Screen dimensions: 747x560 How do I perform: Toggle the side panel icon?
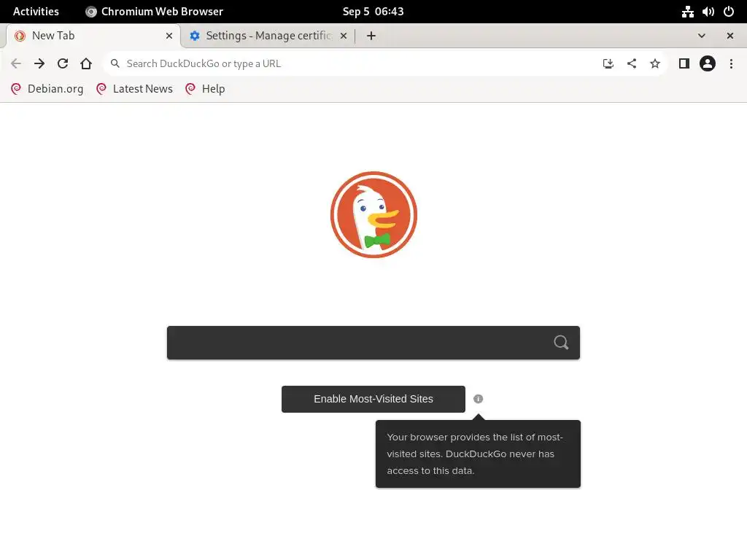click(684, 63)
